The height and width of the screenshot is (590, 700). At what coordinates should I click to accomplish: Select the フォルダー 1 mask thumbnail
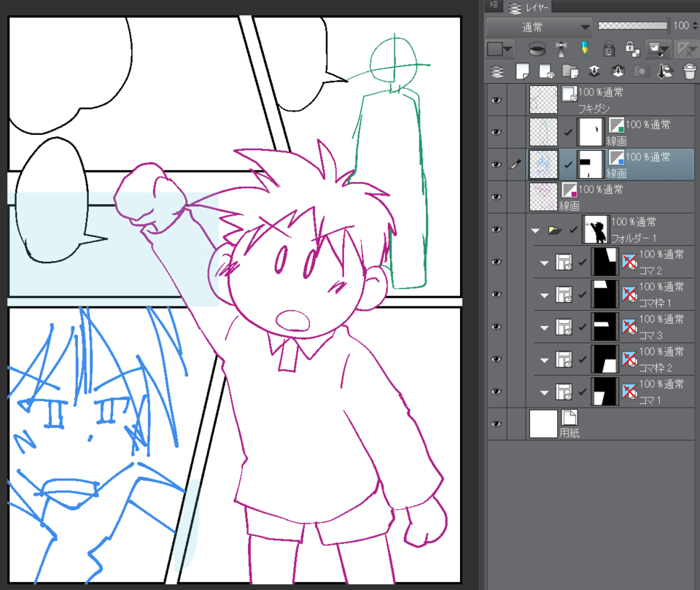tap(596, 230)
